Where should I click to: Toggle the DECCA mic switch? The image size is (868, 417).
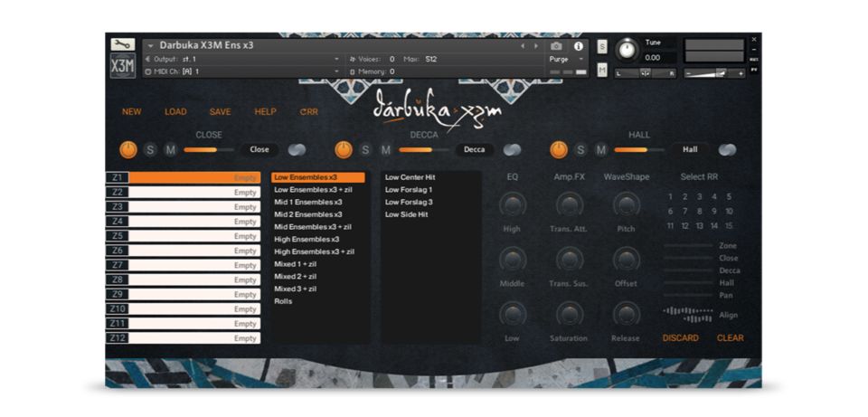(513, 149)
